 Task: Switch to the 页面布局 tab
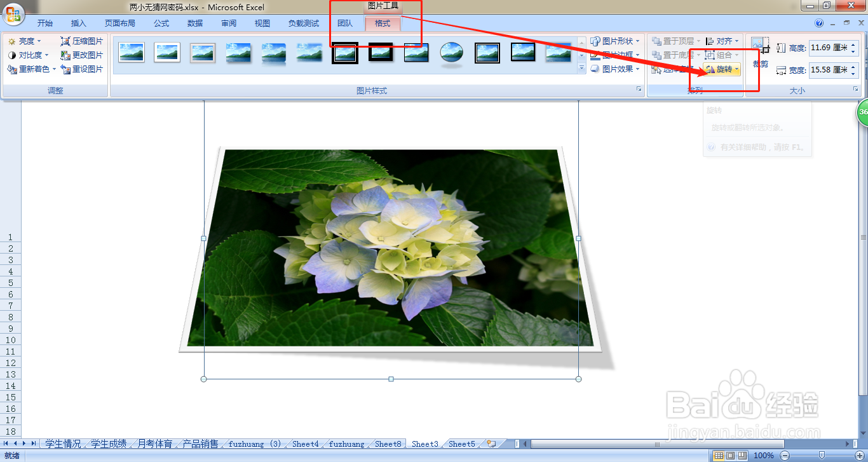click(x=120, y=24)
